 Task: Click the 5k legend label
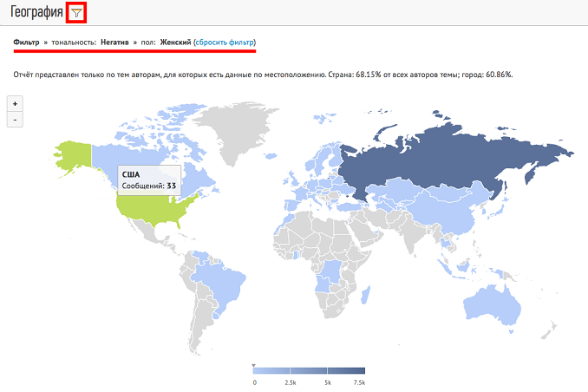click(x=328, y=382)
